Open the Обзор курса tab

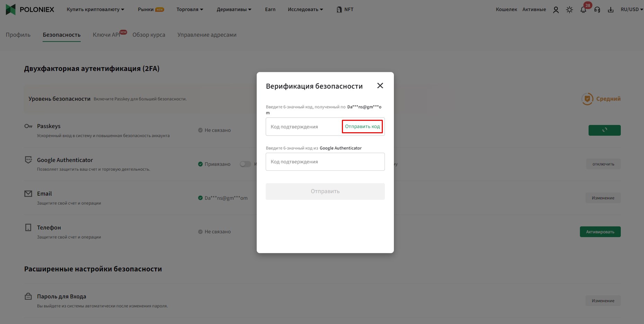click(x=149, y=35)
